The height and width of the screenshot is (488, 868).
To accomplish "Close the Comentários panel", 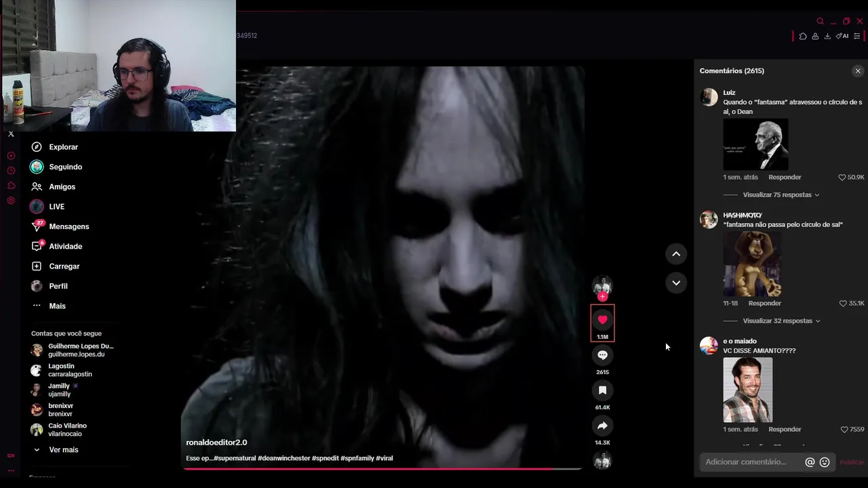I will pyautogui.click(x=858, y=70).
